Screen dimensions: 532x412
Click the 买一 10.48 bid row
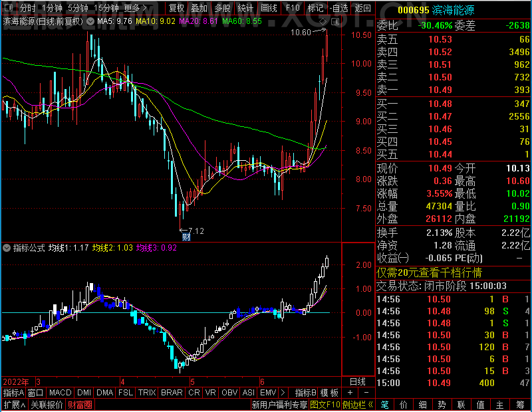pos(454,104)
